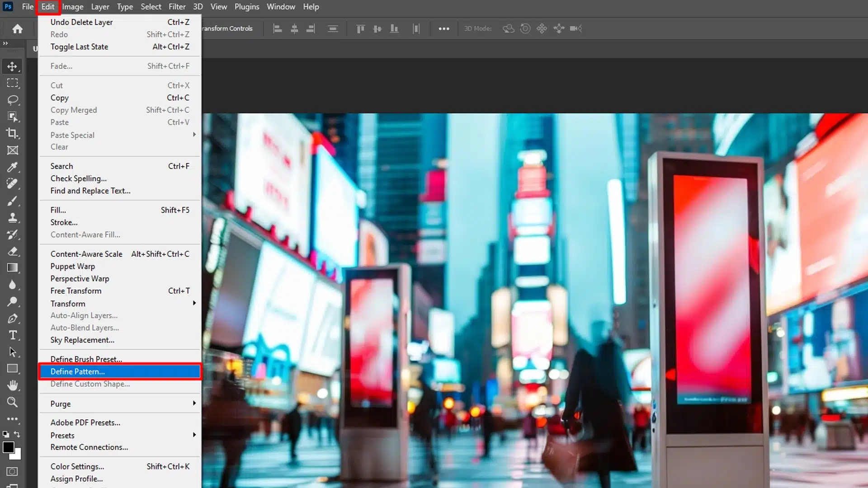Screen dimensions: 868x488
Task: Select the Frame tool
Action: click(x=12, y=150)
